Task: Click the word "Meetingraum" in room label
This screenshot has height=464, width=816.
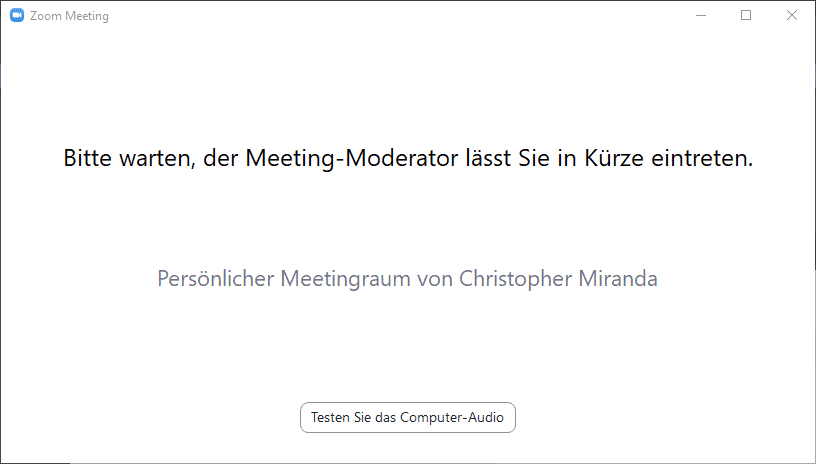Action: [x=346, y=279]
